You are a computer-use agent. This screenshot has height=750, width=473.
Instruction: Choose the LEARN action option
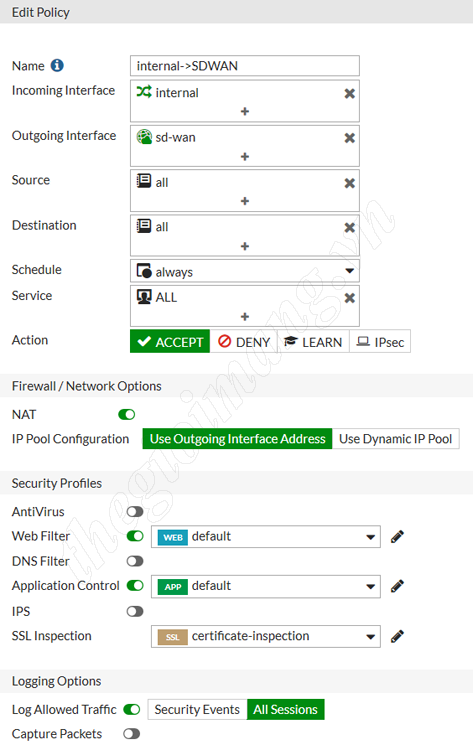click(313, 342)
